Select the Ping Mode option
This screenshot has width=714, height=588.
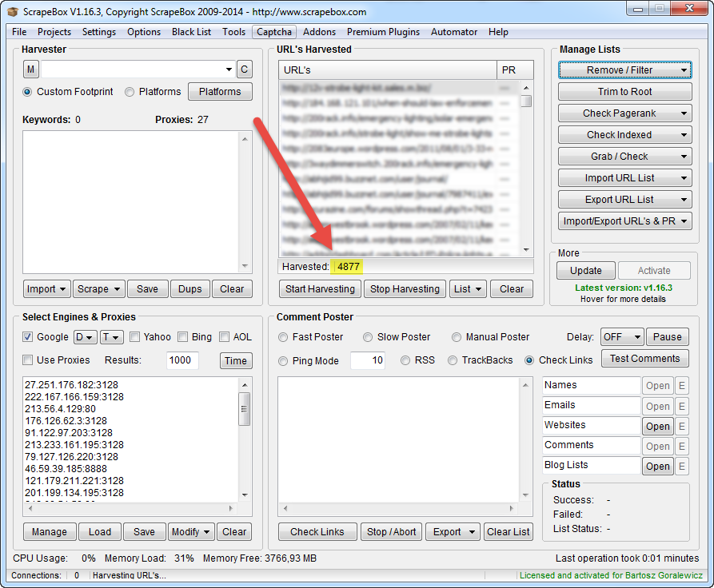click(283, 361)
